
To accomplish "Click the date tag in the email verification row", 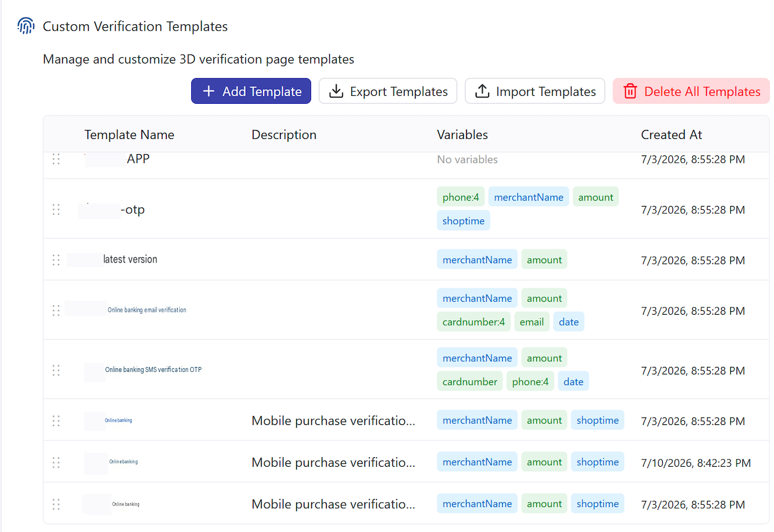I will [x=569, y=322].
